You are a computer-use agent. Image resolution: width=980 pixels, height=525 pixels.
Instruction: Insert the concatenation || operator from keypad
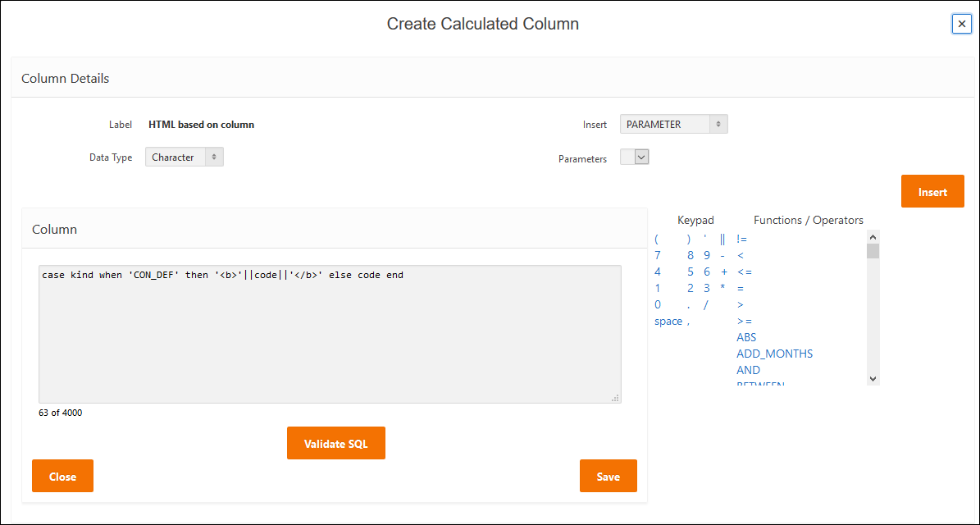point(722,240)
